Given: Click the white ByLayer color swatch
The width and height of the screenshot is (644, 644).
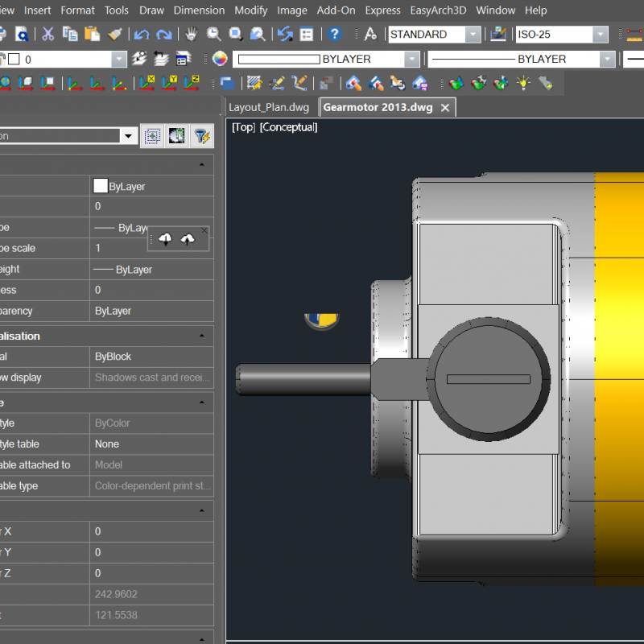Looking at the screenshot, I should pyautogui.click(x=101, y=186).
